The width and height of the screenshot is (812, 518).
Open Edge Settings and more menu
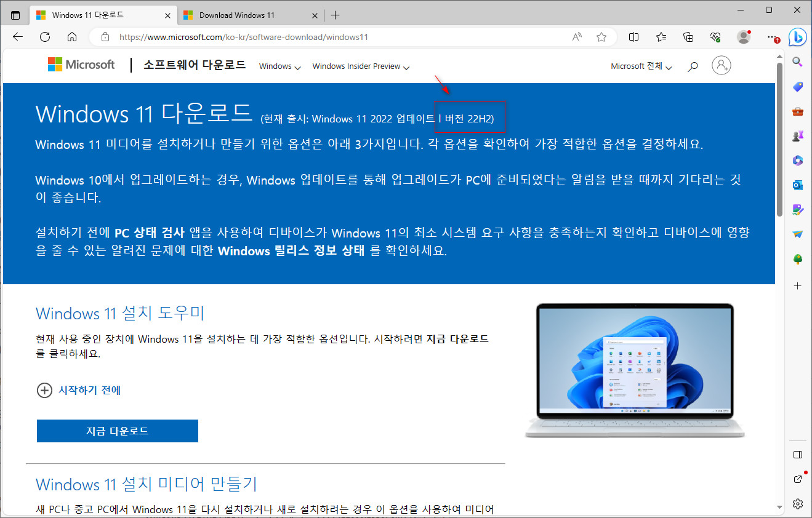(772, 37)
